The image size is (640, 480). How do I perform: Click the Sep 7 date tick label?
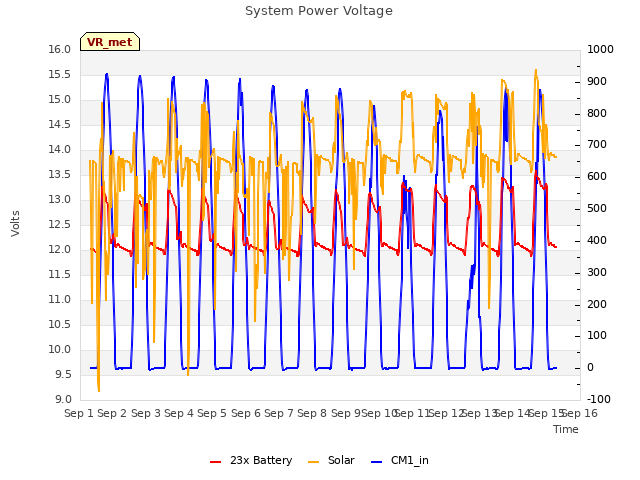coord(279,413)
